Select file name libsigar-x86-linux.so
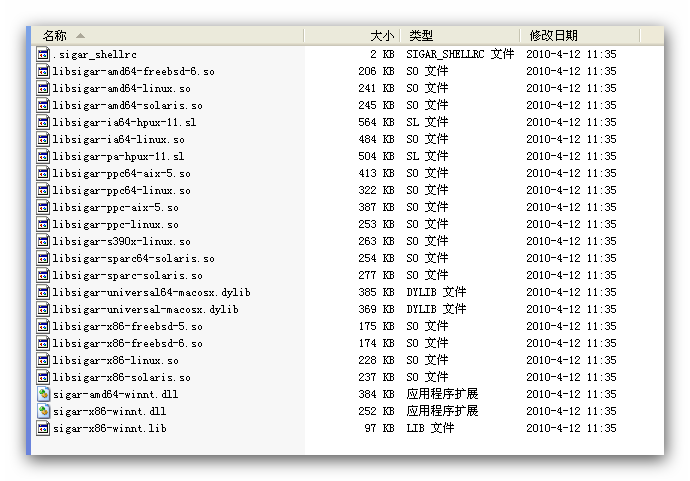Image resolution: width=690 pixels, height=481 pixels. [x=115, y=360]
